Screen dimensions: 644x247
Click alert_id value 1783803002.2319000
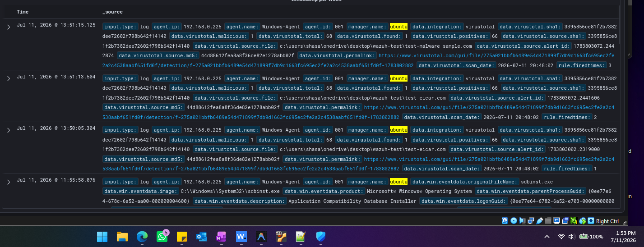coord(574,150)
